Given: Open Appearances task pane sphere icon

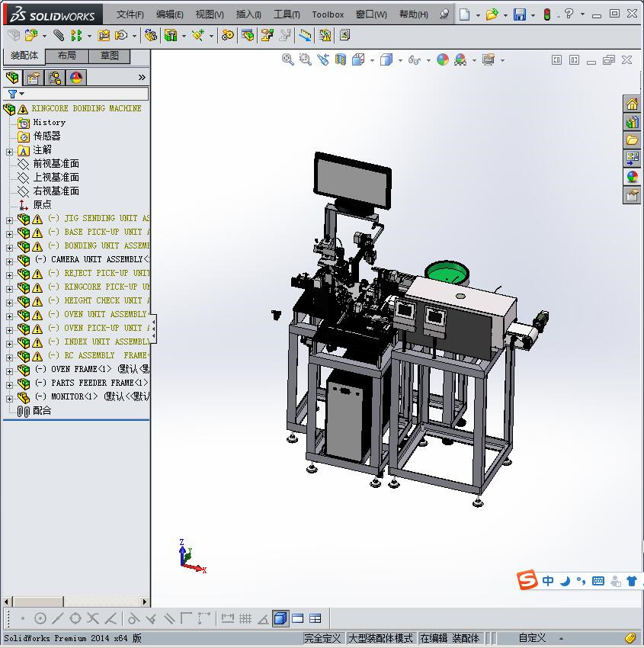Looking at the screenshot, I should click(x=632, y=176).
